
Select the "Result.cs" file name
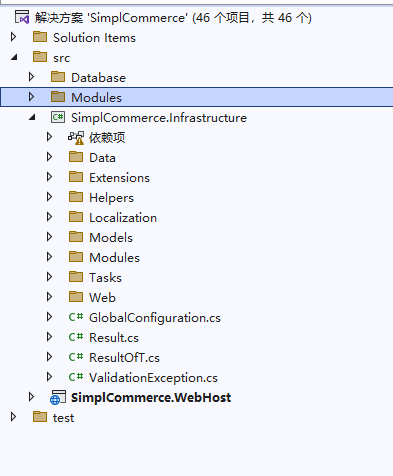pos(114,338)
